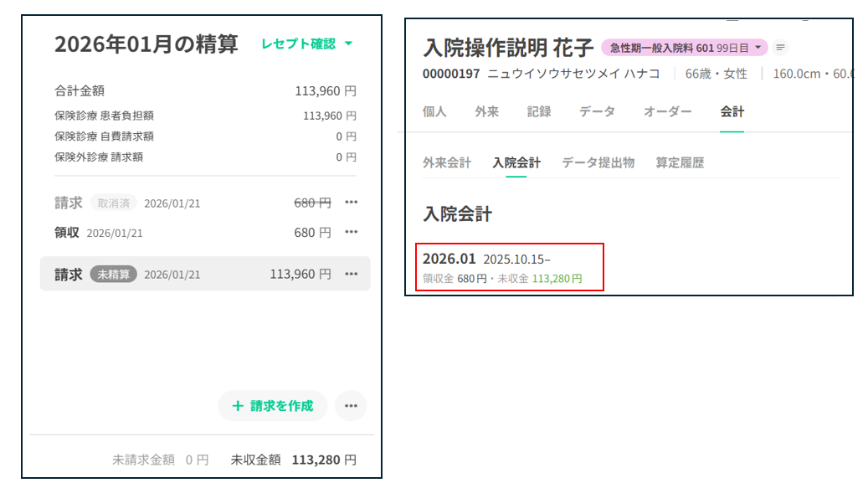868x483 pixels.
Task: Open the 急性期一般入院料 601 badge dropdown
Action: click(x=684, y=48)
